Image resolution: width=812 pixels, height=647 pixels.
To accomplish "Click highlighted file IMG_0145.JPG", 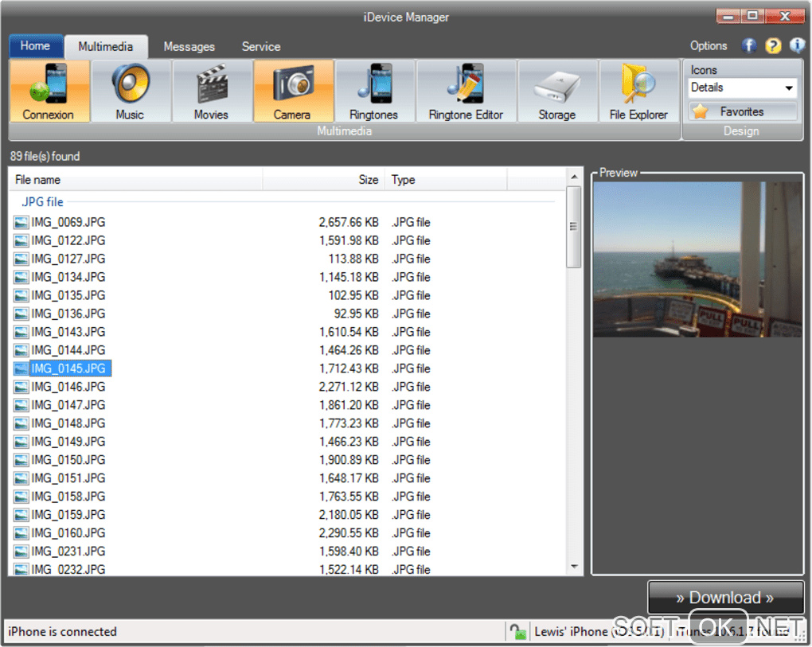I will click(70, 368).
